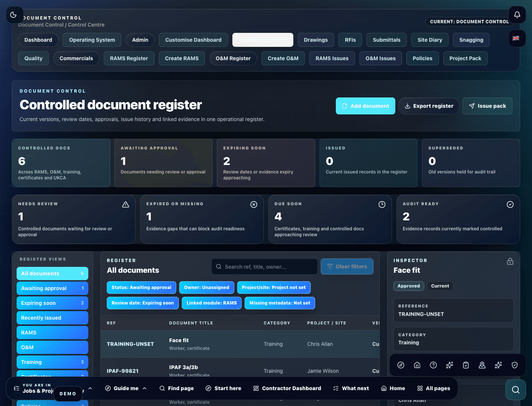Switch to the Dashboard nav tab

[x=38, y=40]
